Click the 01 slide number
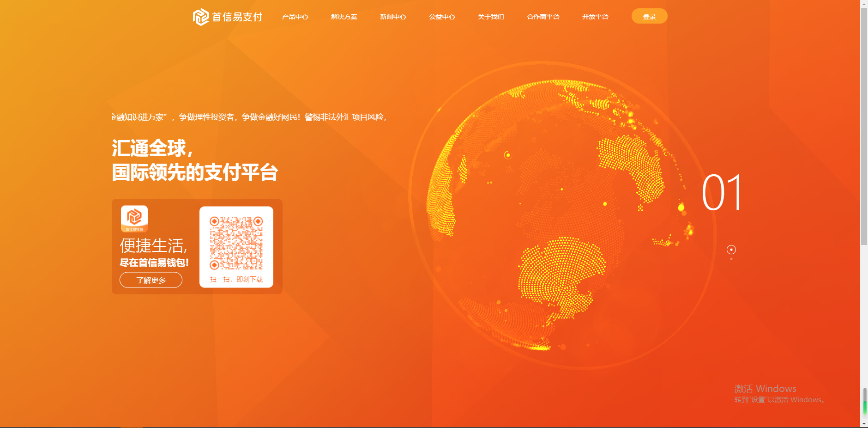This screenshot has width=868, height=428. click(722, 193)
